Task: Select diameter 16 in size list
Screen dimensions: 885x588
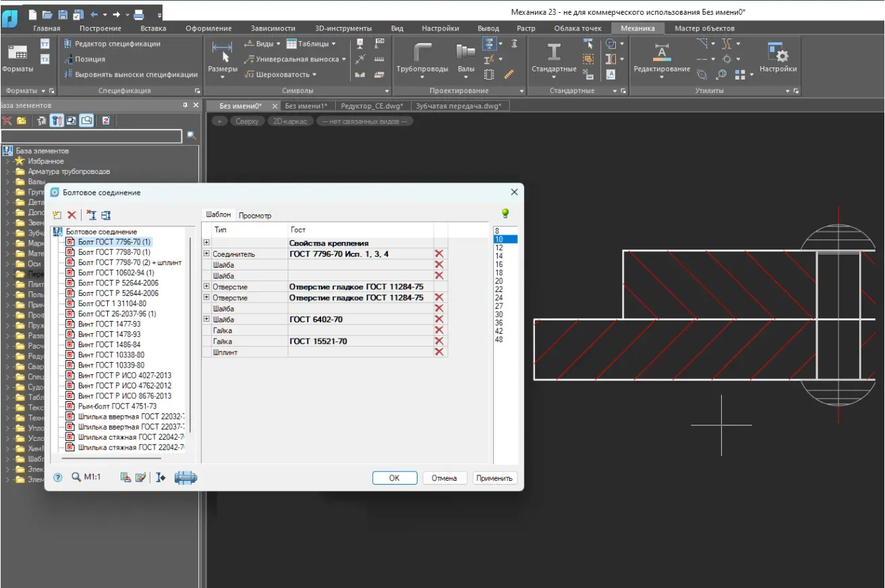Action: 499,264
